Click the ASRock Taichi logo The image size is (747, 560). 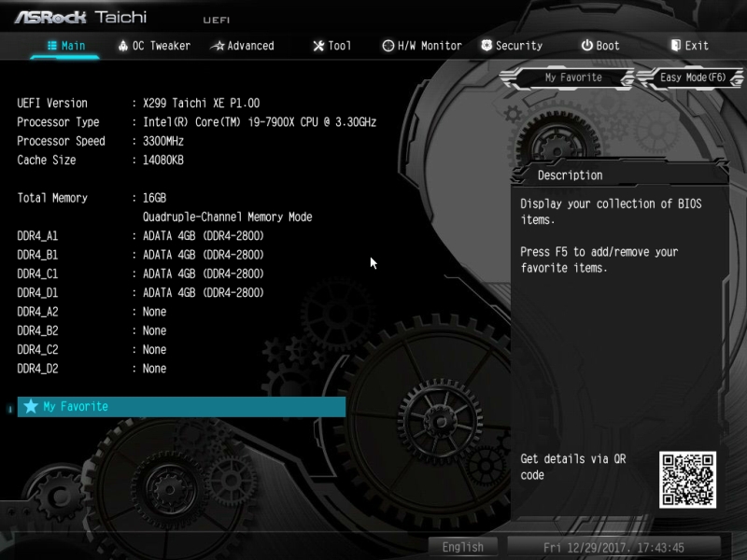point(80,17)
